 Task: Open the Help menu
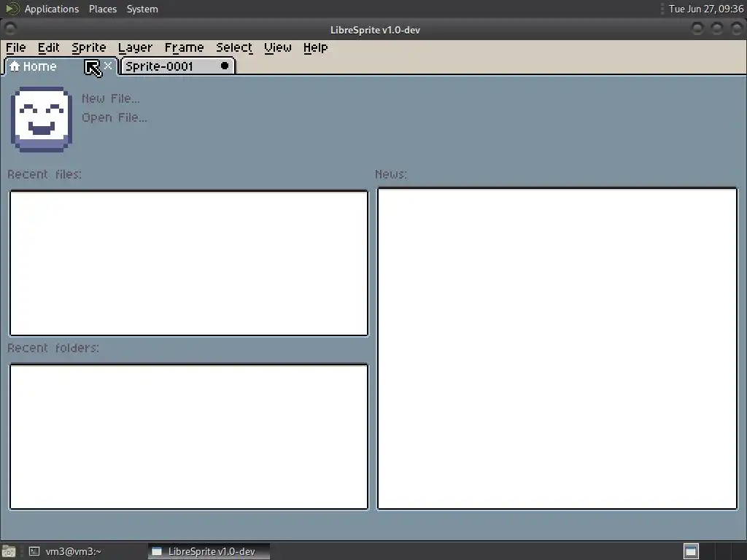(315, 47)
